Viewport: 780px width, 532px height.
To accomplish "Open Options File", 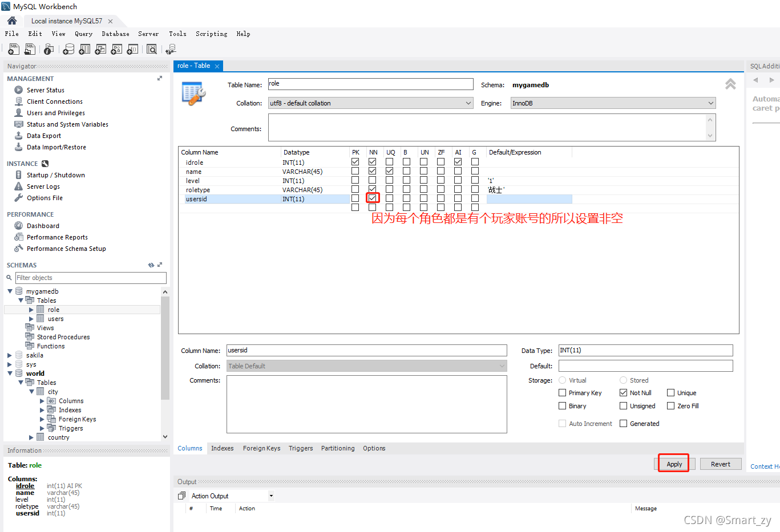I will 45,198.
